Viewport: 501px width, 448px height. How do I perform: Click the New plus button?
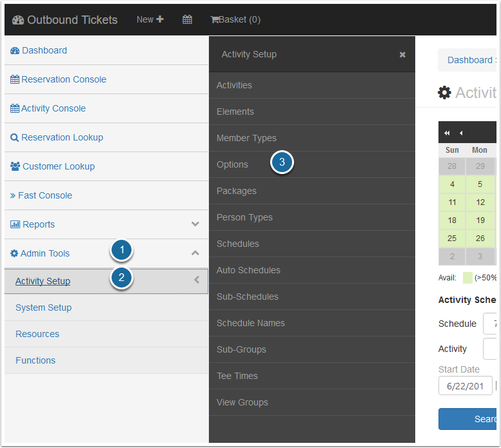(x=150, y=19)
